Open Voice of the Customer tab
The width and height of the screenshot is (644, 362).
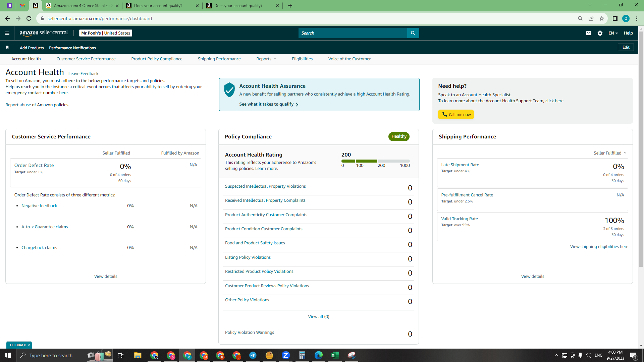[350, 59]
